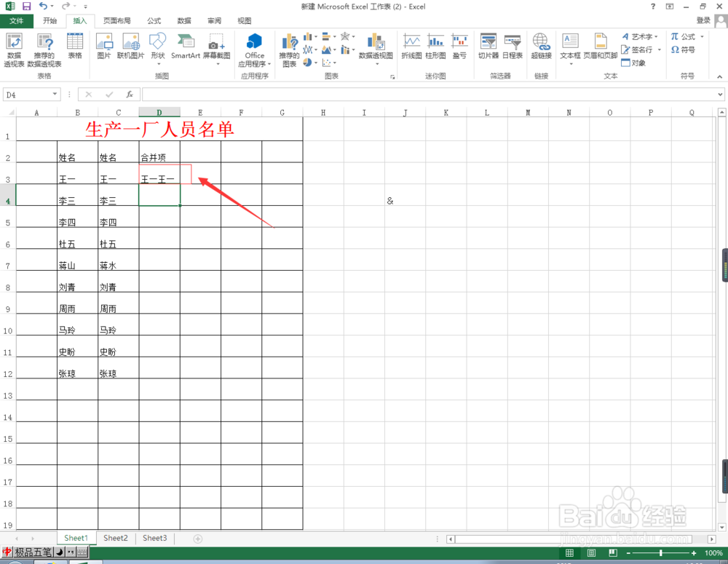The height and width of the screenshot is (564, 728).
Task: Insert Header and Footer
Action: [x=601, y=46]
